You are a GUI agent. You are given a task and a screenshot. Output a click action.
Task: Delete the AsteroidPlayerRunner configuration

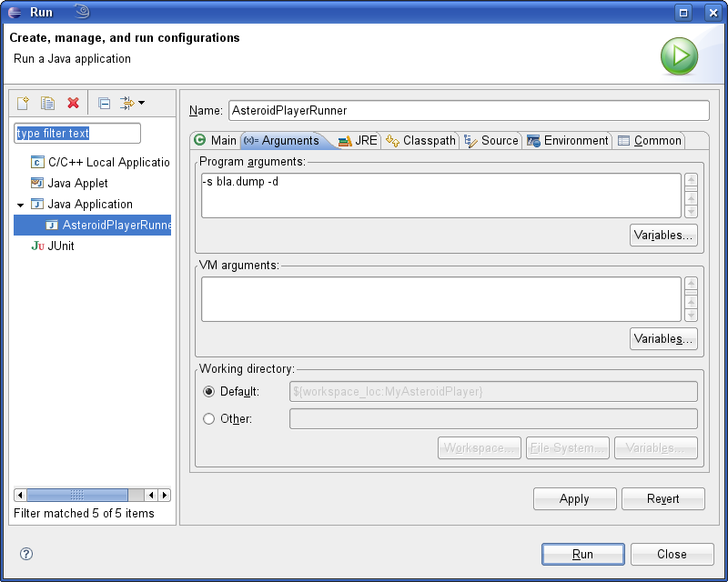72,104
